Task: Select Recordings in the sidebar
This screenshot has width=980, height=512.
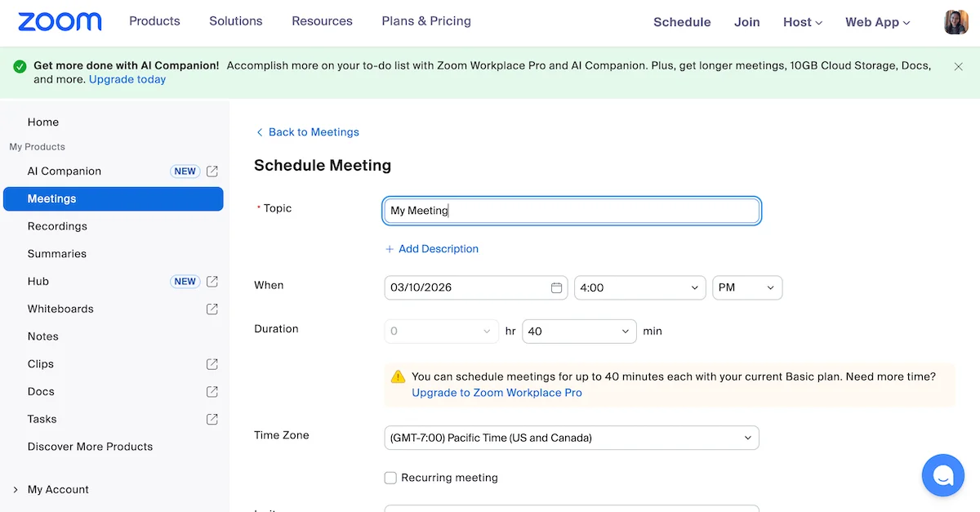Action: 57,226
